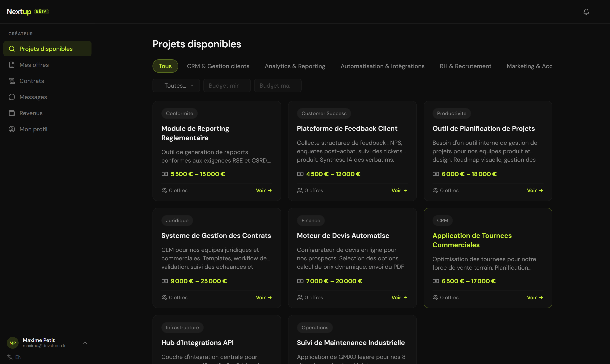
Task: Switch to the Analytics & Reporting tab
Action: [x=295, y=66]
